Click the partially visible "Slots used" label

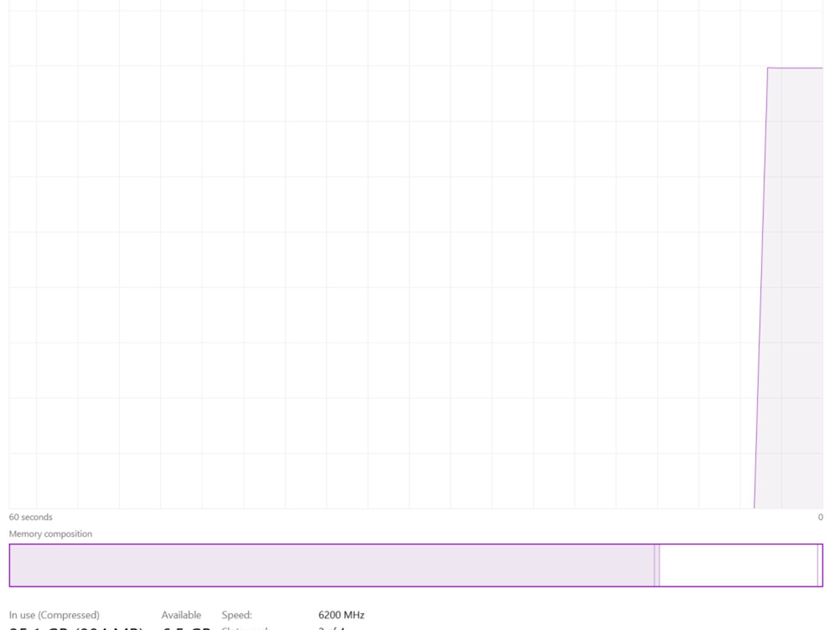245,628
